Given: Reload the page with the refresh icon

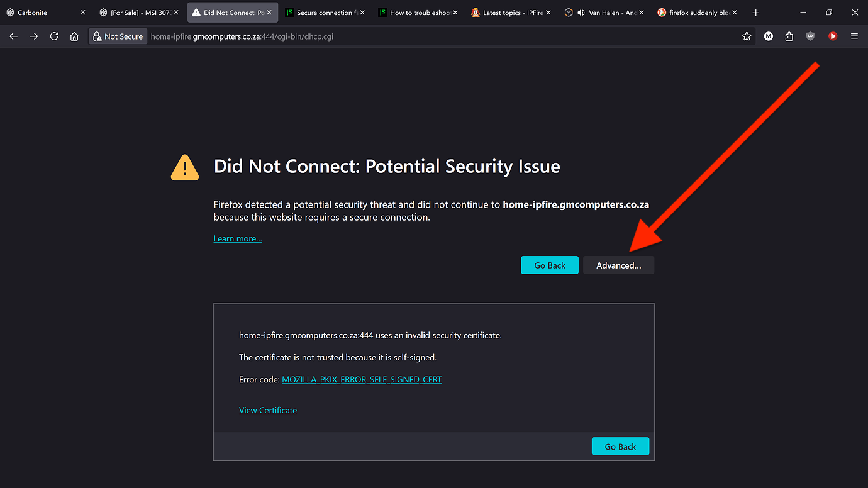Looking at the screenshot, I should [54, 36].
